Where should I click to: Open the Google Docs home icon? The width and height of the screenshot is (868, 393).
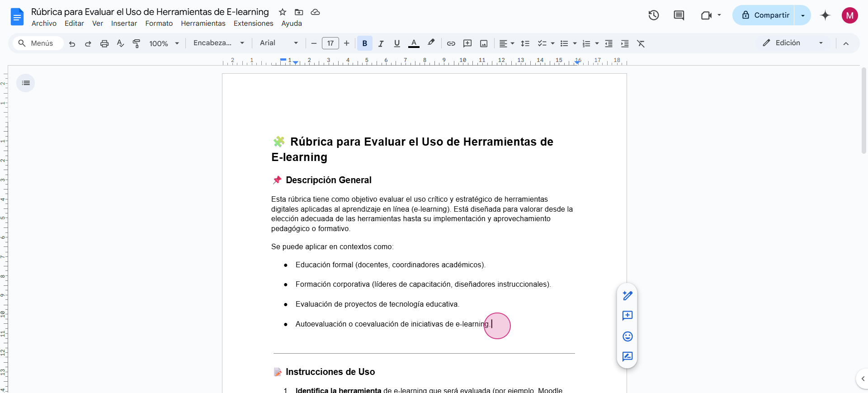17,17
